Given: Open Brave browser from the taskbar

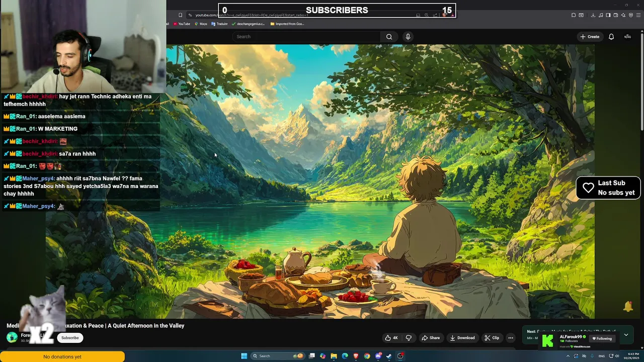Looking at the screenshot, I should pos(356,356).
